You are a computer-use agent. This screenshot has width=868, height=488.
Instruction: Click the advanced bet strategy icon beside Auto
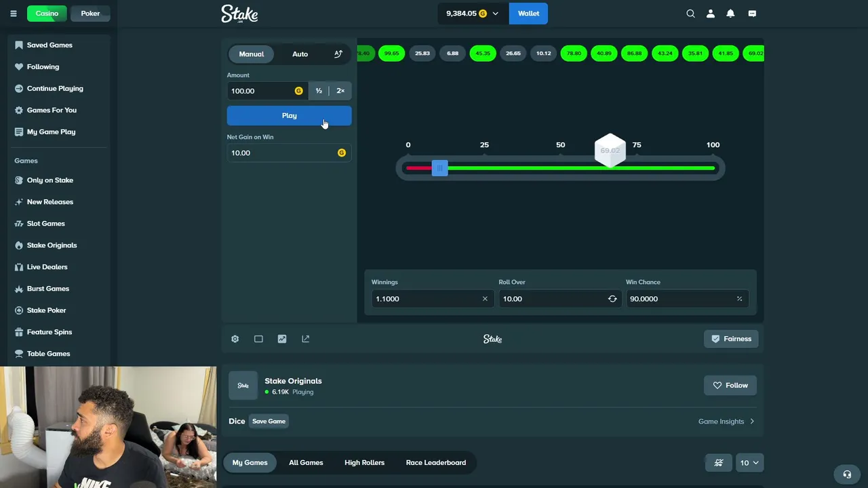(338, 54)
